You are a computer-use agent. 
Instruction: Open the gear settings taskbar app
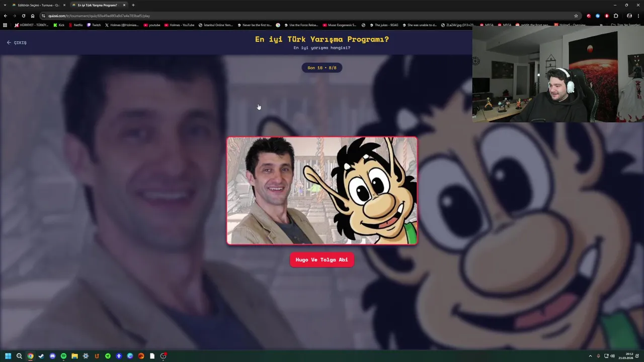[86, 356]
